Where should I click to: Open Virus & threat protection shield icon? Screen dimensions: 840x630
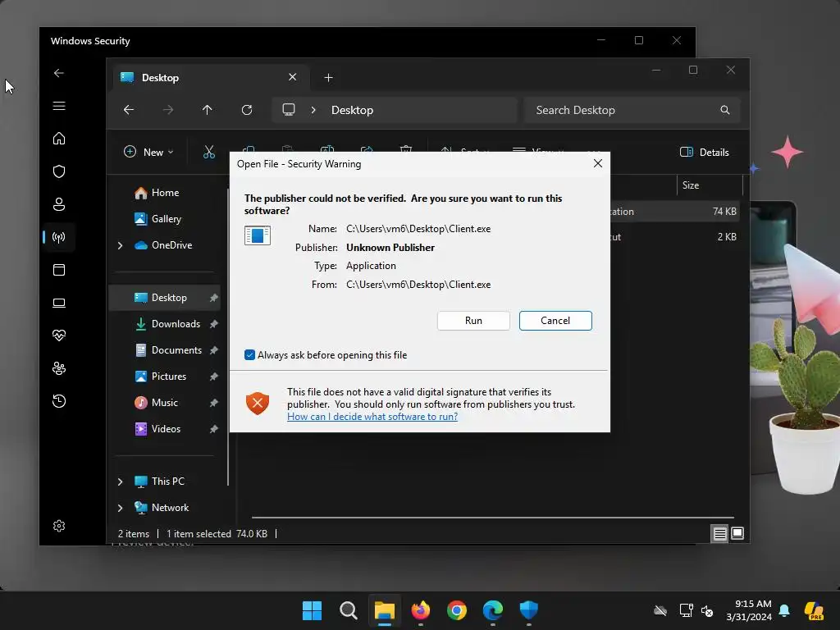[59, 171]
